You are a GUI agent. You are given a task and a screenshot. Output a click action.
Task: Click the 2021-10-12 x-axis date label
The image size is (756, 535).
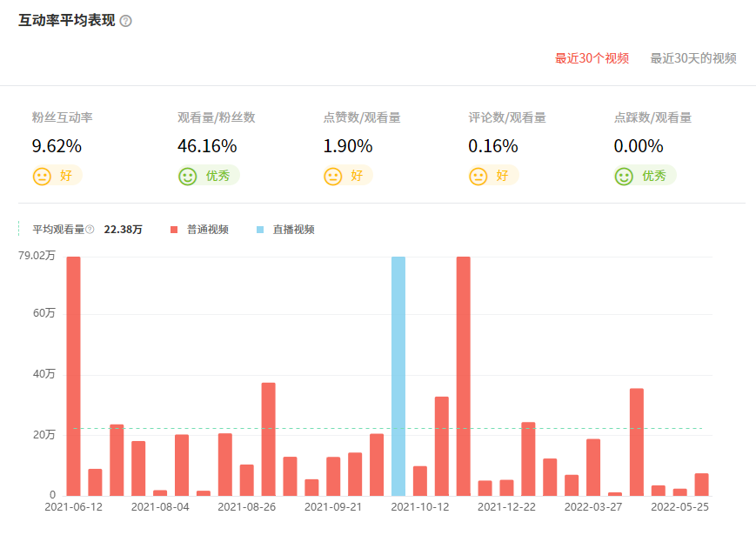[420, 507]
